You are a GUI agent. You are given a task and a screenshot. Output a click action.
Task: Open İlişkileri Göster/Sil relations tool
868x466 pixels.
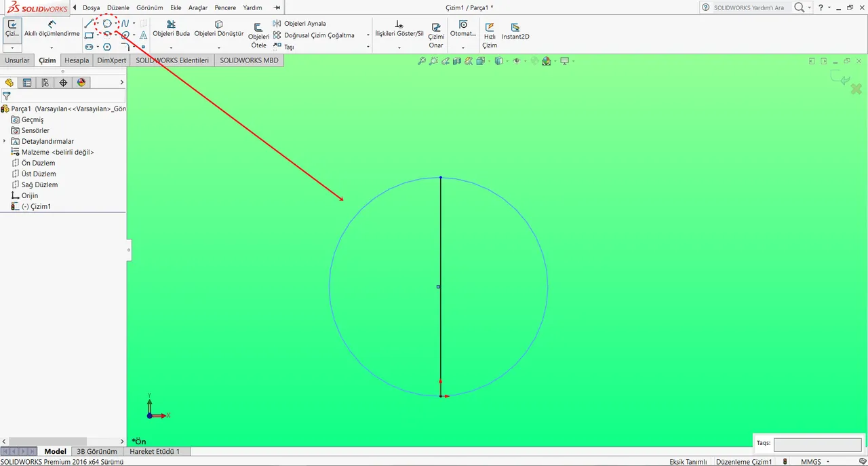tap(399, 28)
